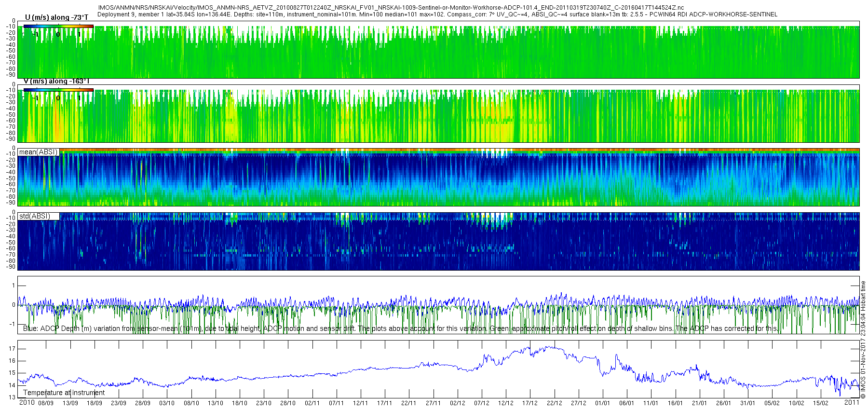Image resolution: width=868 pixels, height=410 pixels.
Task: Click the '22/11' date tick label
Action: pos(409,403)
